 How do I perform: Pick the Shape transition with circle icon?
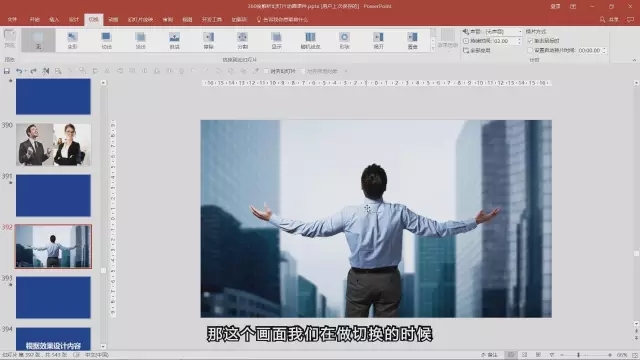pyautogui.click(x=344, y=40)
